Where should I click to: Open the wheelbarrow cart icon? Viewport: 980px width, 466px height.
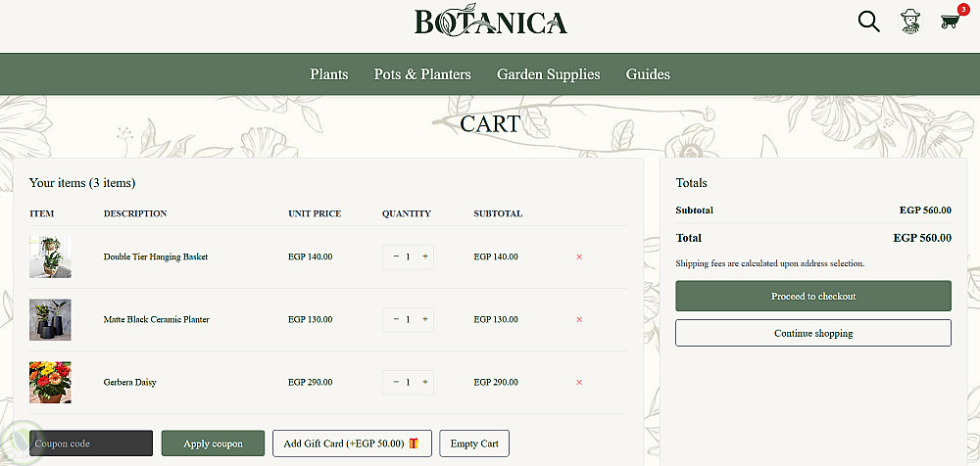949,22
